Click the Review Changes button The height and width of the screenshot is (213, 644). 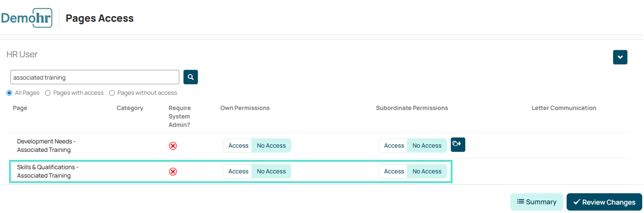pos(604,202)
